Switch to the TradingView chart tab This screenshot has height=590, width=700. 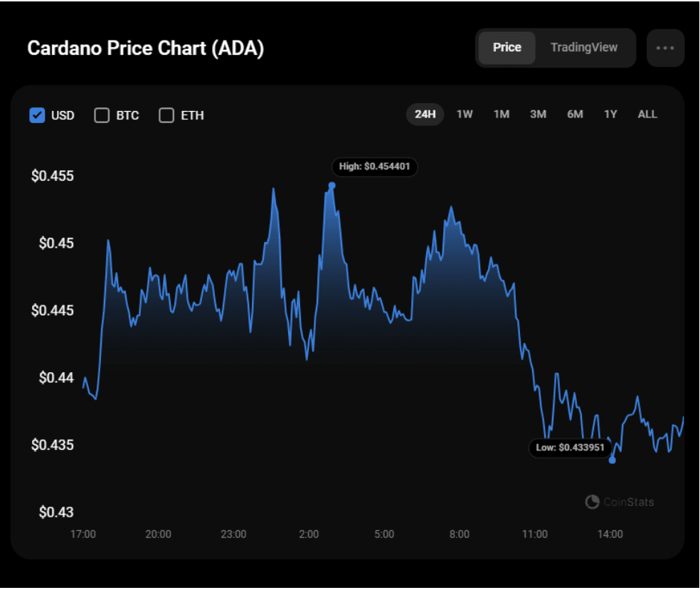584,48
